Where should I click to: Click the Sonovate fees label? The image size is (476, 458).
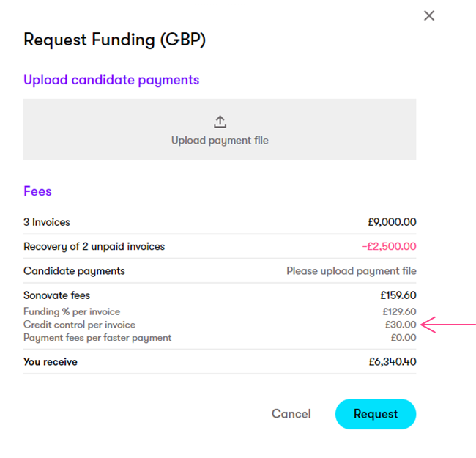click(x=57, y=295)
